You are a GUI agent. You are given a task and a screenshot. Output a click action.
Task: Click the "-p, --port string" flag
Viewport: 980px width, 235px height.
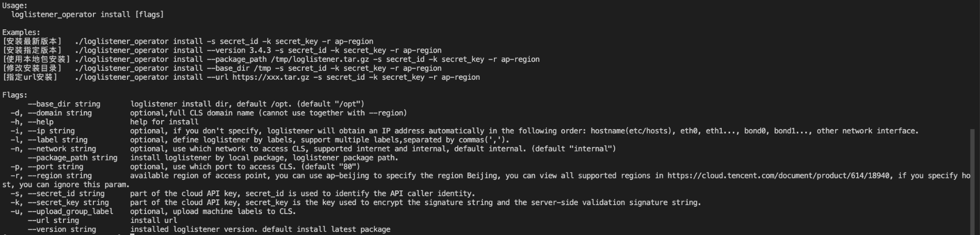pos(47,167)
